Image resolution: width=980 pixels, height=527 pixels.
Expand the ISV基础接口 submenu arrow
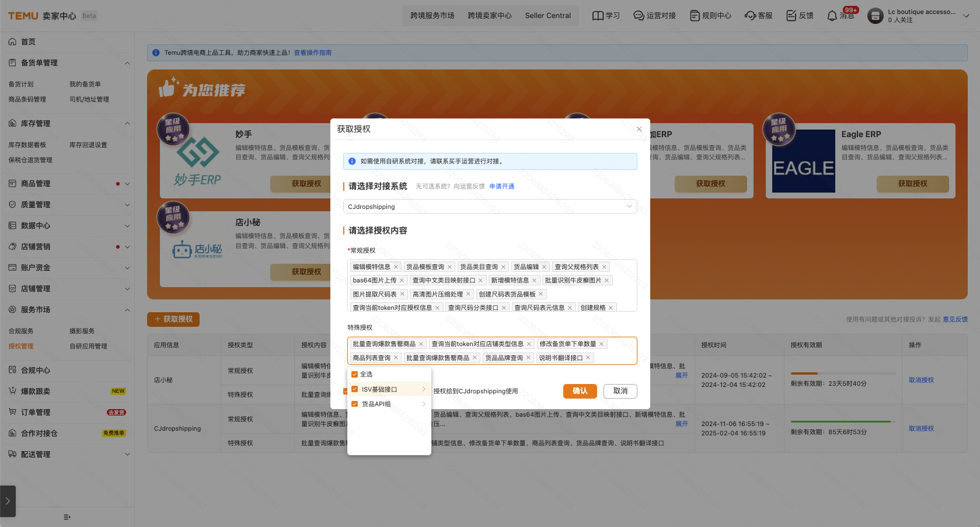point(424,389)
